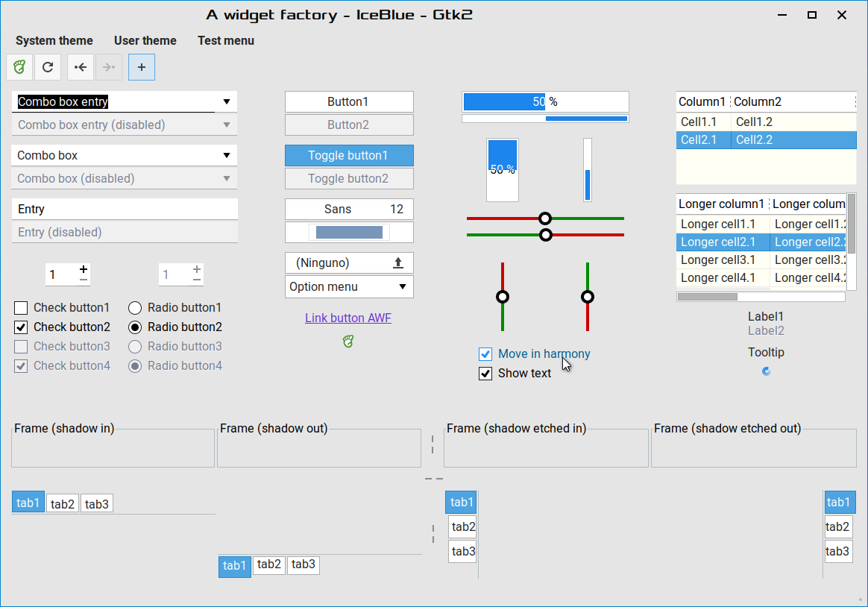Open the Test menu
Viewport: 868px width, 607px height.
coord(226,40)
